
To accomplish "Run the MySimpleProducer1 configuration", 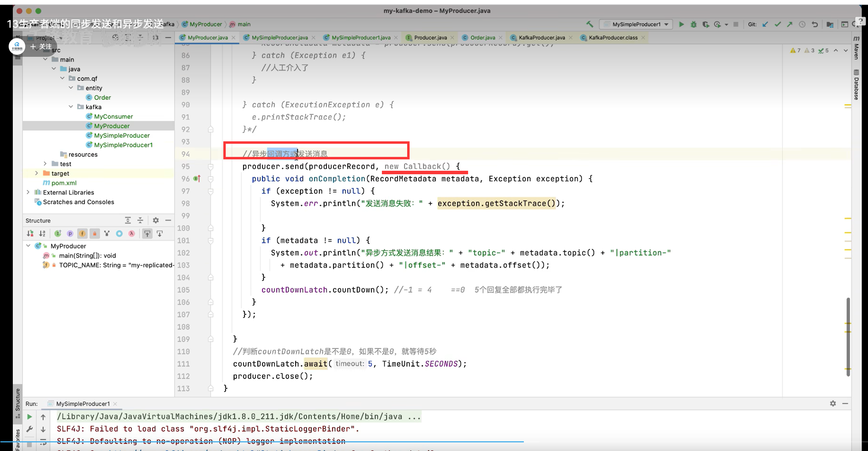I will pos(681,24).
